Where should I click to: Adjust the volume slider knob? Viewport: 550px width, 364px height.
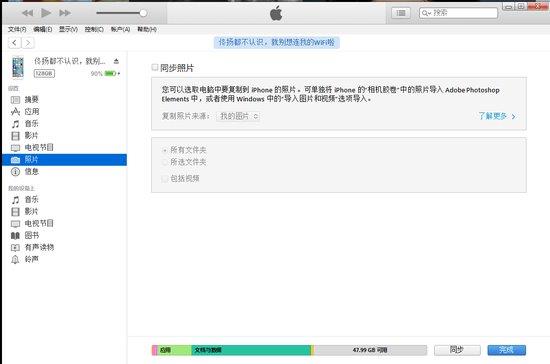(143, 13)
